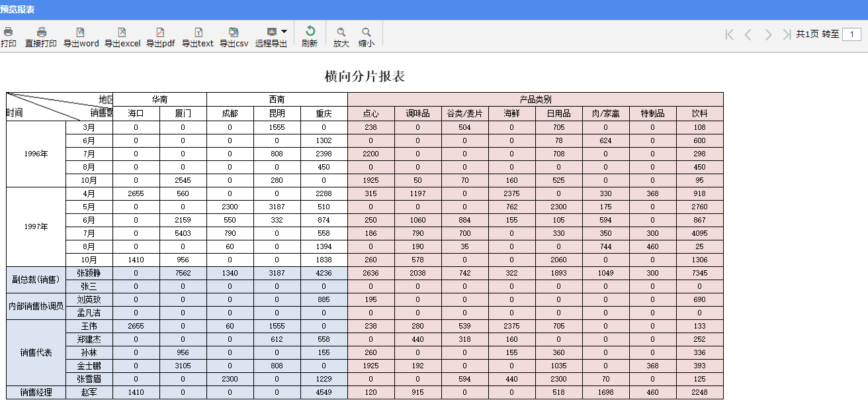This screenshot has width=868, height=412.
Task: Advance to the next page arrow
Action: tap(768, 34)
